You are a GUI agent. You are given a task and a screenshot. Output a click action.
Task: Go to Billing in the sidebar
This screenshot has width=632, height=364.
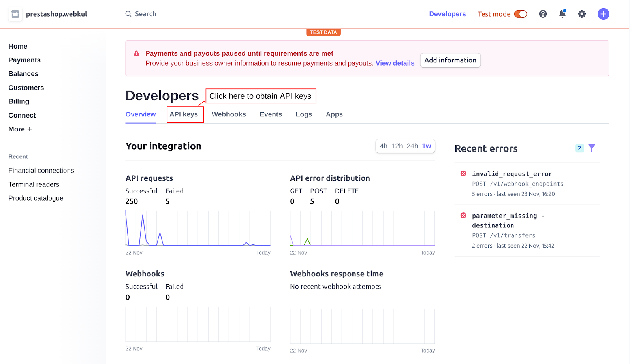(19, 101)
